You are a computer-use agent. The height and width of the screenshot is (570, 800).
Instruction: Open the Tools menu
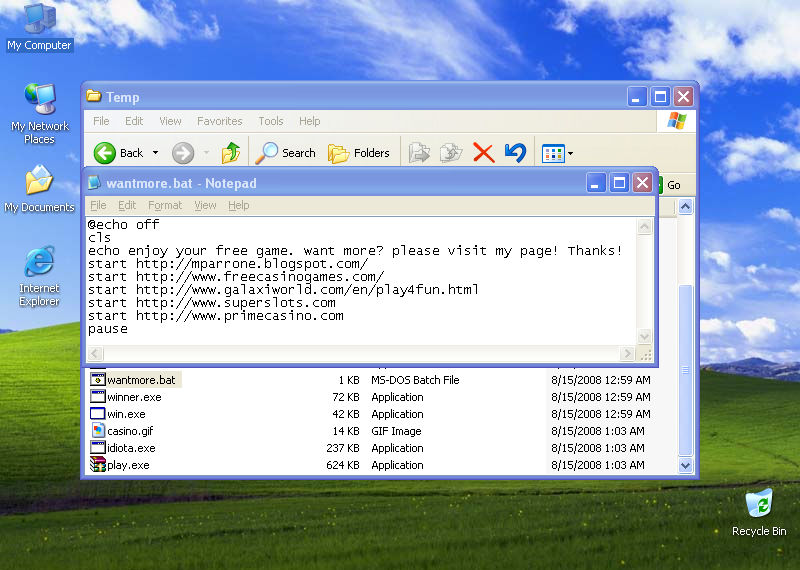tap(270, 121)
